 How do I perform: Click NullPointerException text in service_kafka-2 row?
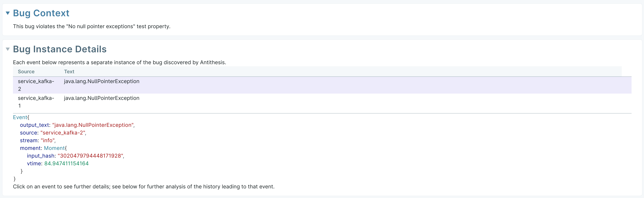click(101, 81)
